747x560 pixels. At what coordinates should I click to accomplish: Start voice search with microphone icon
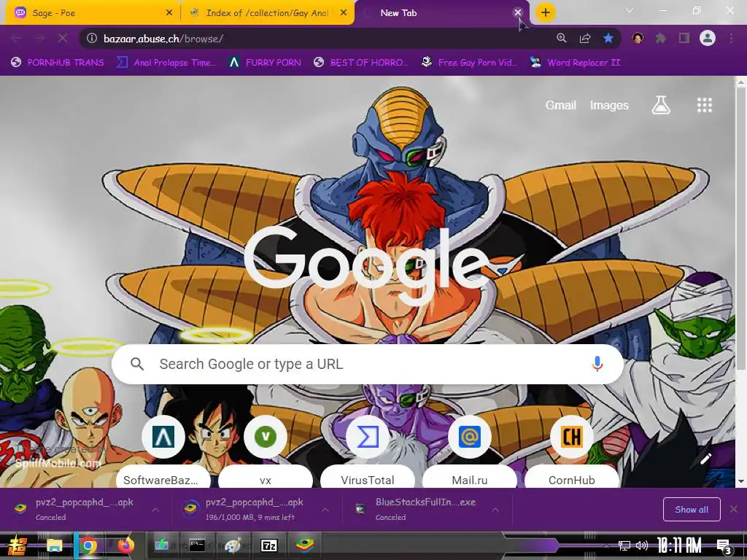[597, 364]
